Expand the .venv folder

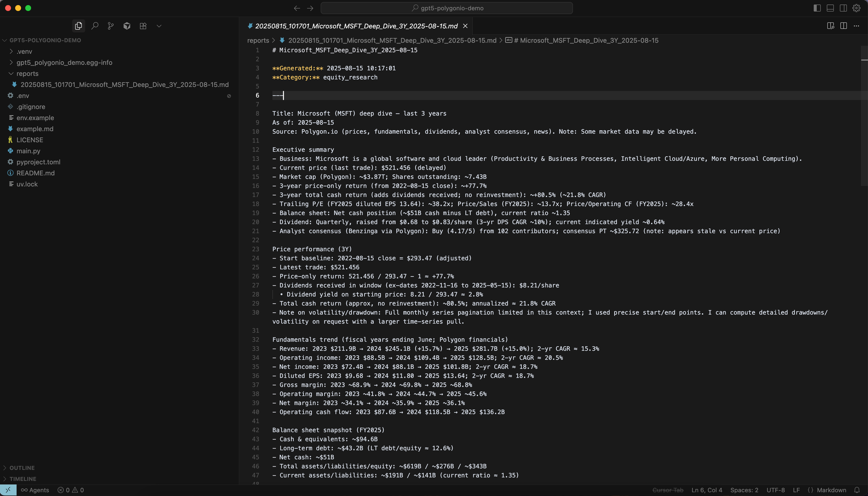24,51
